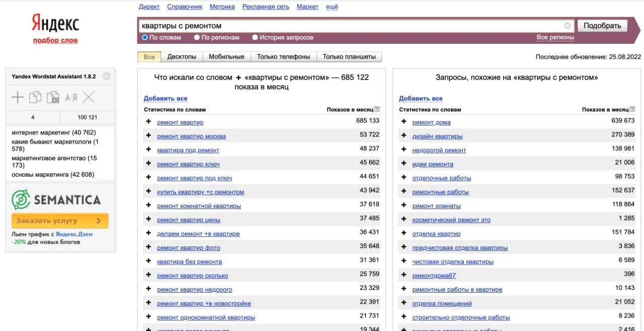Viewport: 644px width, 331px height.
Task: Select 'История запросов' radio button
Action: pos(255,37)
